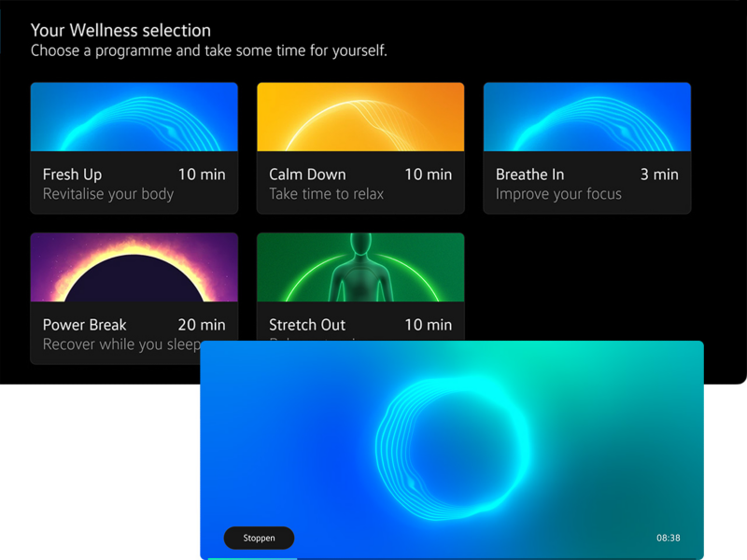Viewport: 747px width, 560px height.
Task: Select the Stretch Out green body thumbnail
Action: (360, 267)
